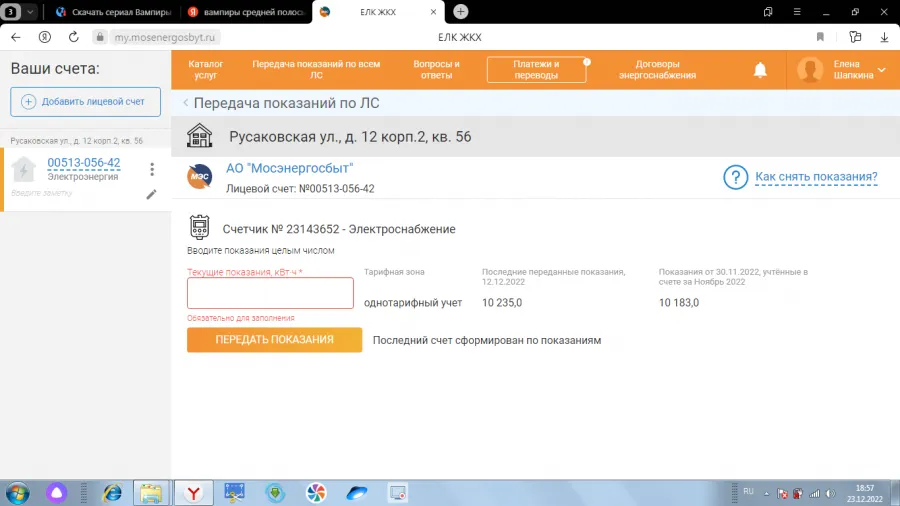Close the ЕЛК ЖКХ tab
Viewport: 900px width, 506px height.
click(x=433, y=12)
